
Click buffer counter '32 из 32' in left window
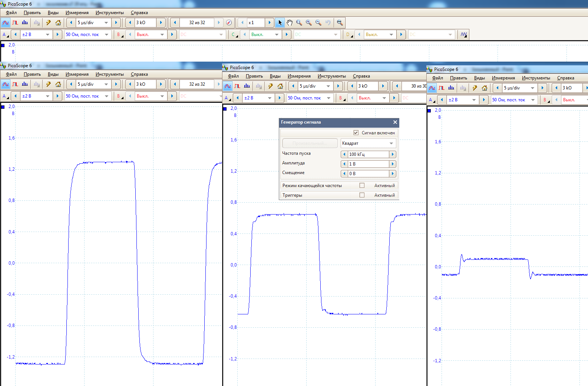(197, 84)
